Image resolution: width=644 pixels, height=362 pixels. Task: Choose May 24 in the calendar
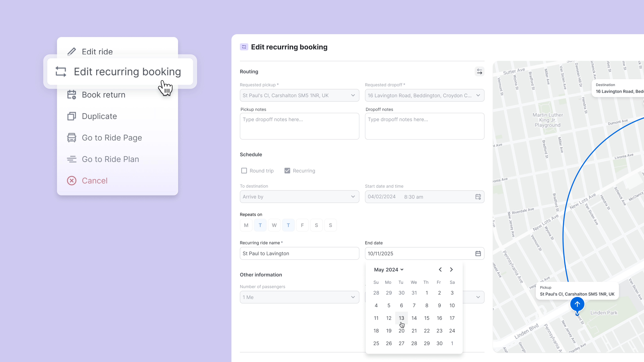coord(452,331)
